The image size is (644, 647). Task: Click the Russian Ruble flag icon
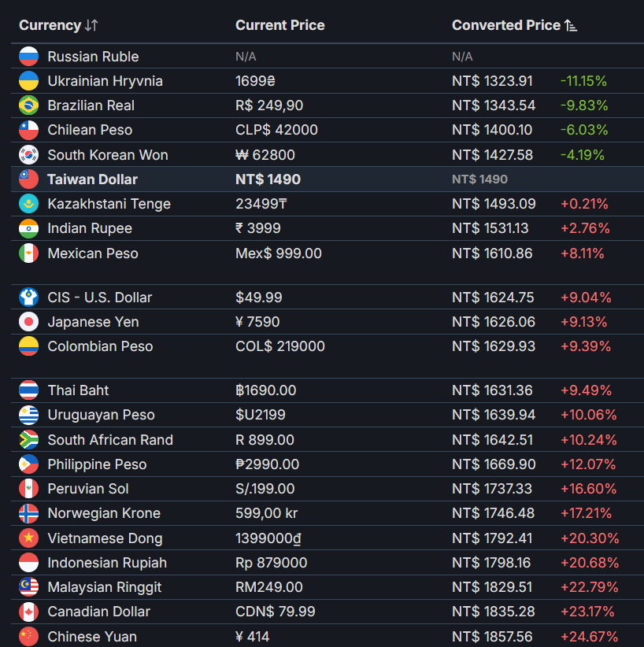(29, 56)
